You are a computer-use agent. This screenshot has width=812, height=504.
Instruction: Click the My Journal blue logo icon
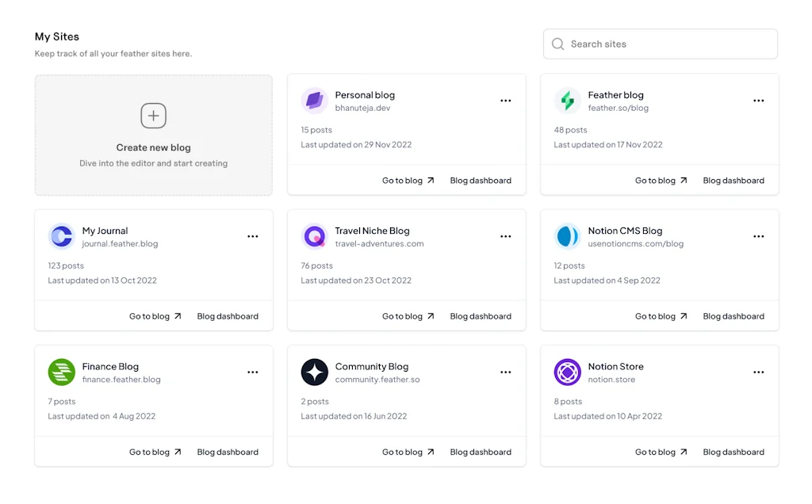(x=61, y=236)
